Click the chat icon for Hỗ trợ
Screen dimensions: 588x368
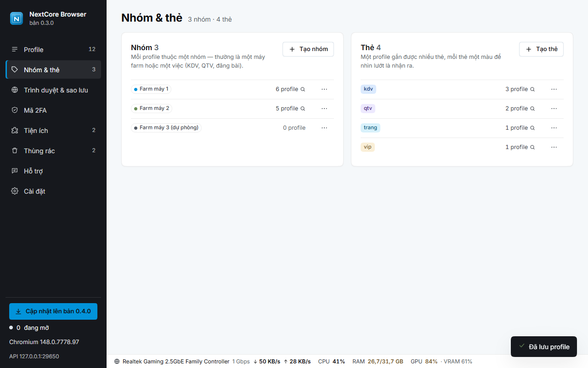(15, 171)
